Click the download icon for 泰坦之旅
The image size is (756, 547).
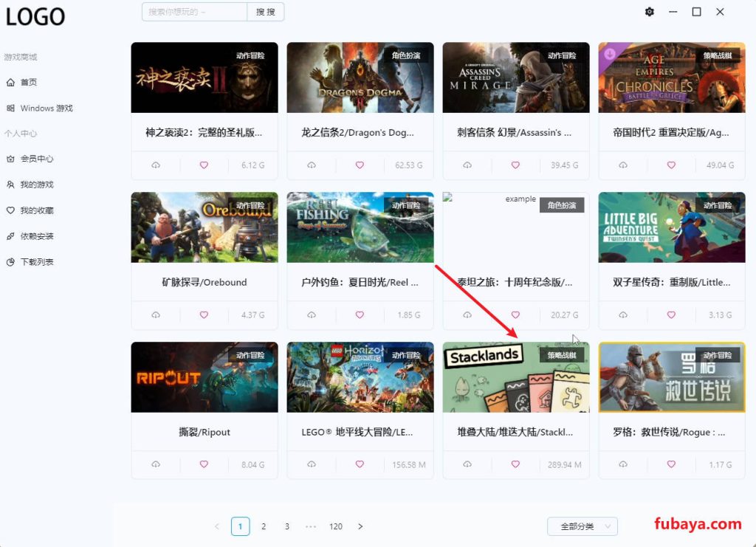467,314
